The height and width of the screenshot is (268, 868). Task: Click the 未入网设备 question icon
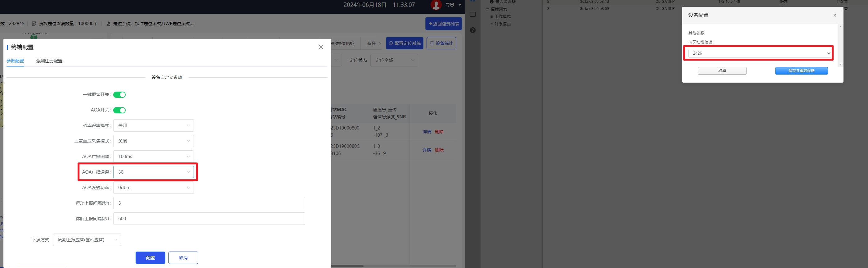point(492,2)
